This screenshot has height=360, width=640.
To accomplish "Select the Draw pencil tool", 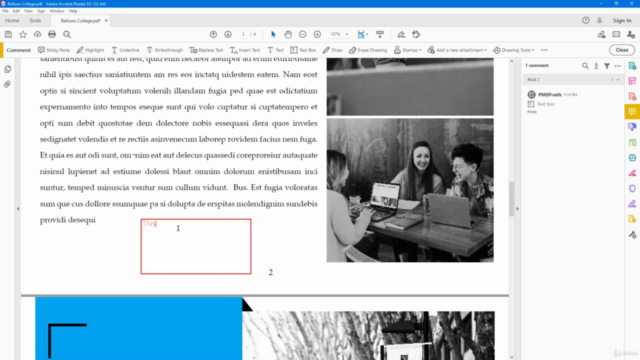I will point(332,50).
